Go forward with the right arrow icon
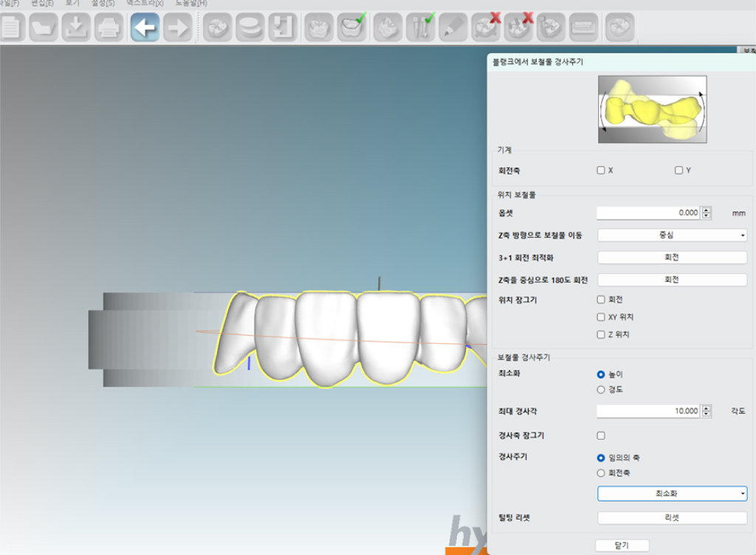The width and height of the screenshot is (756, 555). pos(178,28)
